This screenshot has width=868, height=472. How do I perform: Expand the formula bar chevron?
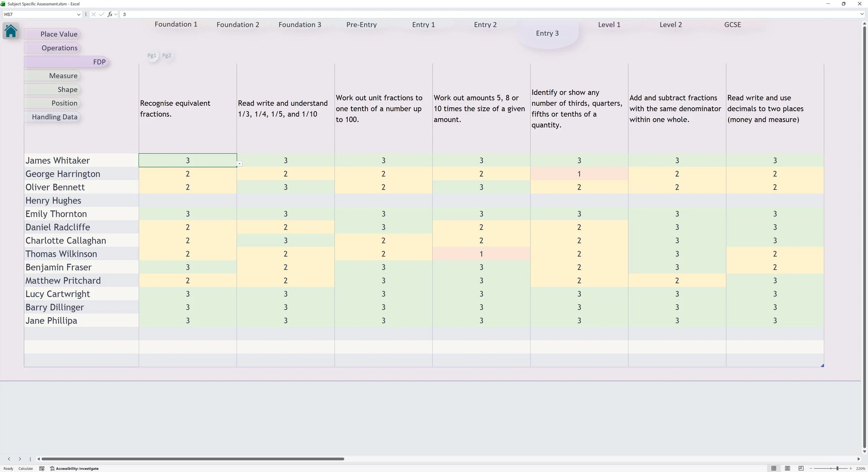(862, 14)
